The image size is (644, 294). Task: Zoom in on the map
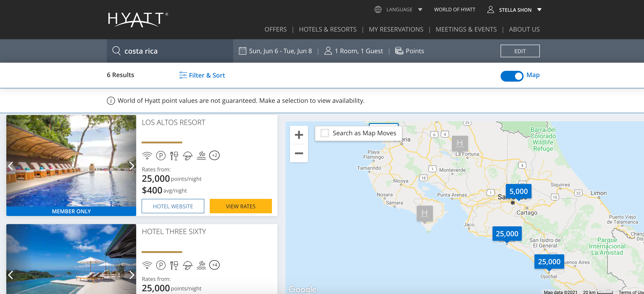(x=299, y=135)
